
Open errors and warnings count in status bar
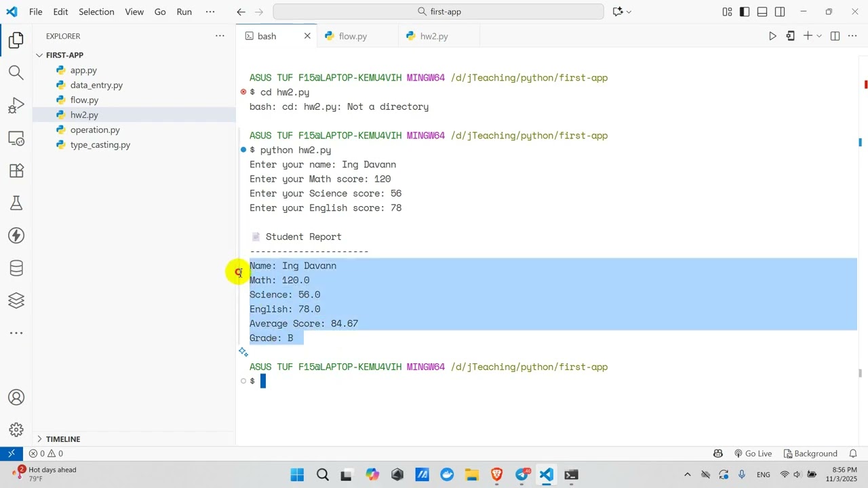[45, 453]
